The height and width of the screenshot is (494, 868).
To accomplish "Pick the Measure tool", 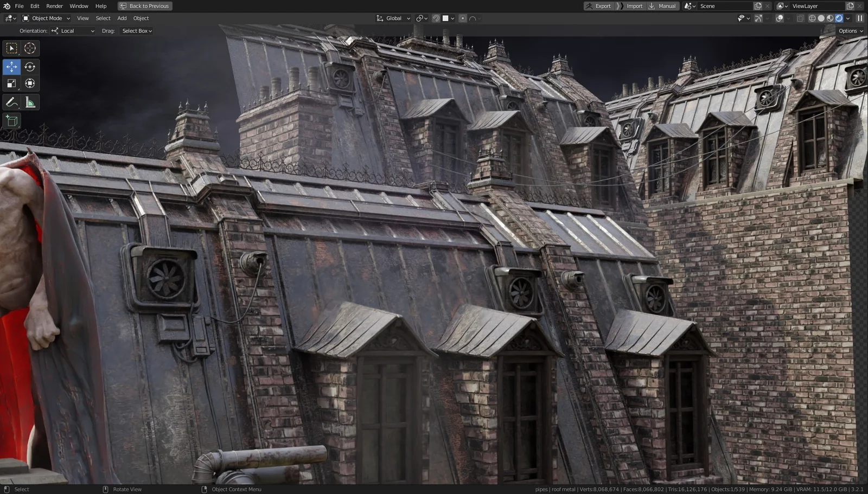I will [29, 101].
